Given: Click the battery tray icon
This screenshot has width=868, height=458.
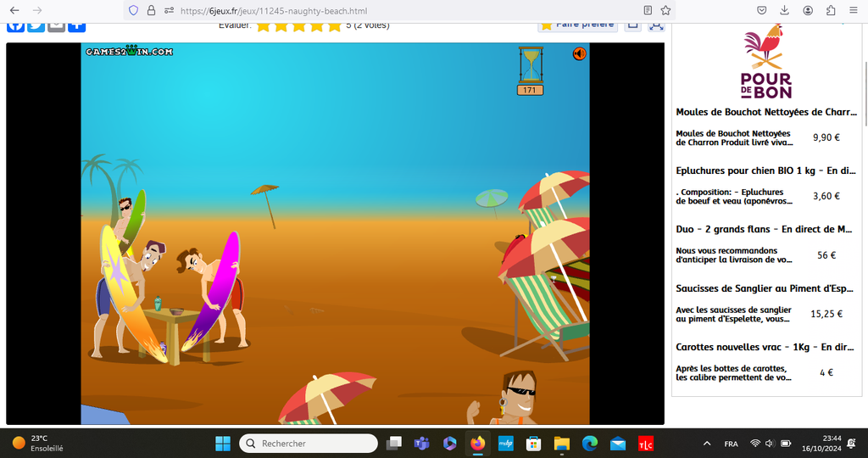Looking at the screenshot, I should 785,443.
